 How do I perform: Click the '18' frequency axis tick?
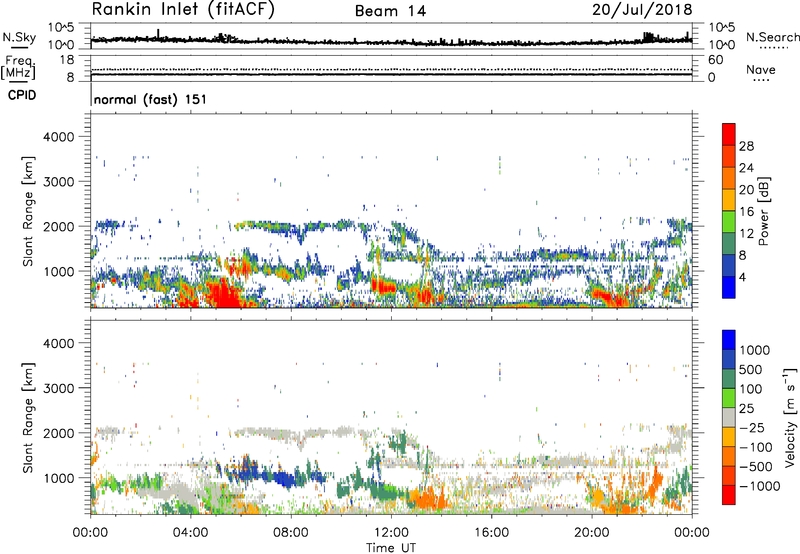point(67,60)
